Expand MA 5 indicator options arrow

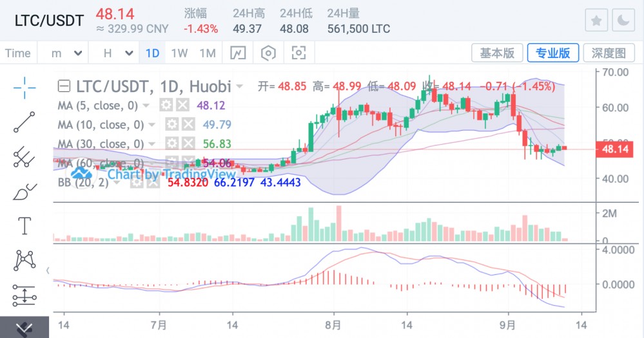[x=146, y=106]
